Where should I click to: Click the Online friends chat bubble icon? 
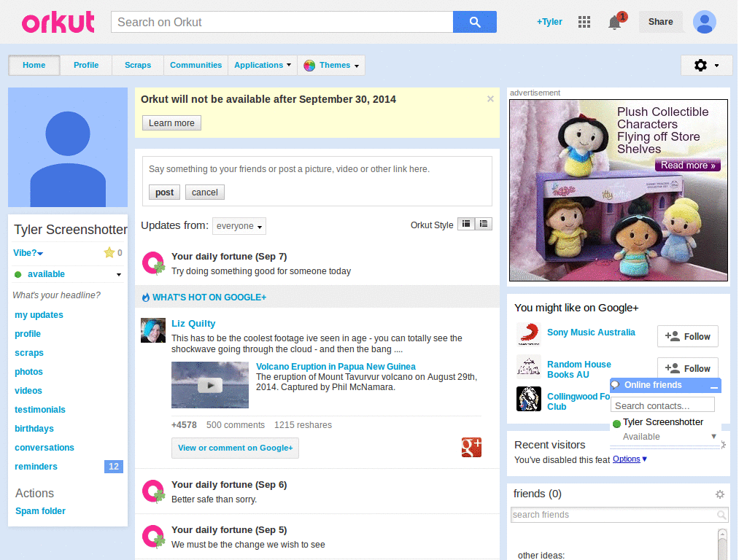pos(616,385)
